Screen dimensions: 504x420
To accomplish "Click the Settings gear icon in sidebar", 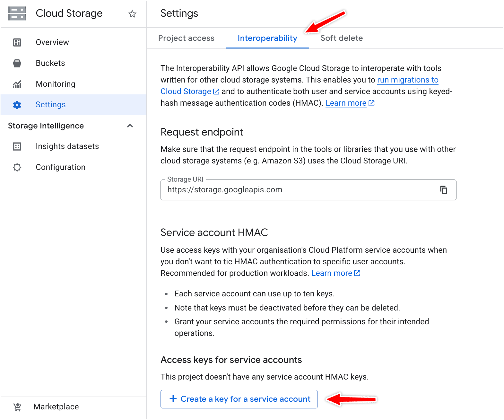I will point(17,105).
